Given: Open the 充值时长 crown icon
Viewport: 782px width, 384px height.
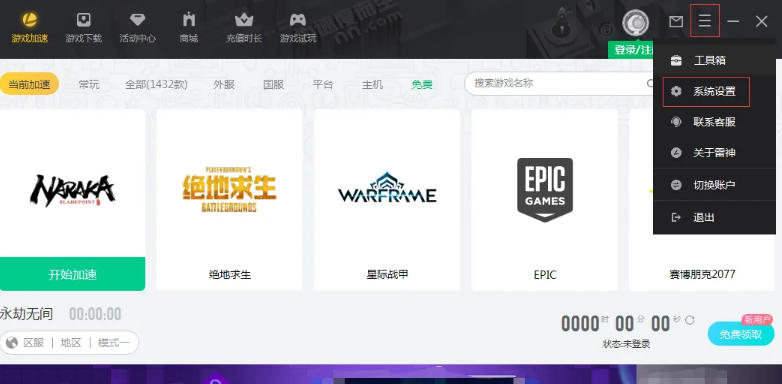Looking at the screenshot, I should click(244, 20).
